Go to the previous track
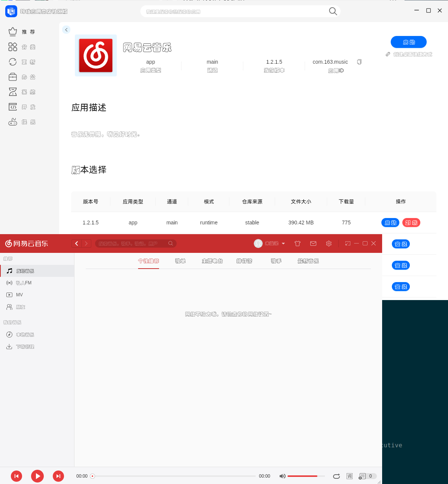The height and width of the screenshot is (484, 448). 16,476
